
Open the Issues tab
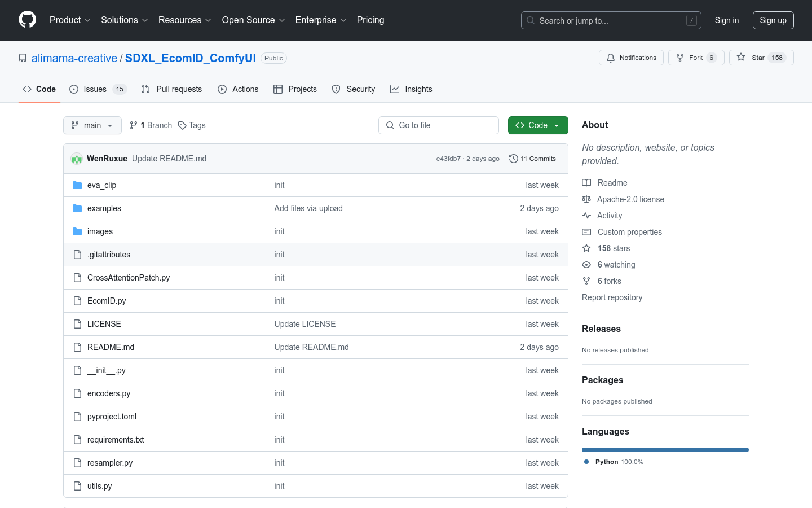[x=98, y=89]
